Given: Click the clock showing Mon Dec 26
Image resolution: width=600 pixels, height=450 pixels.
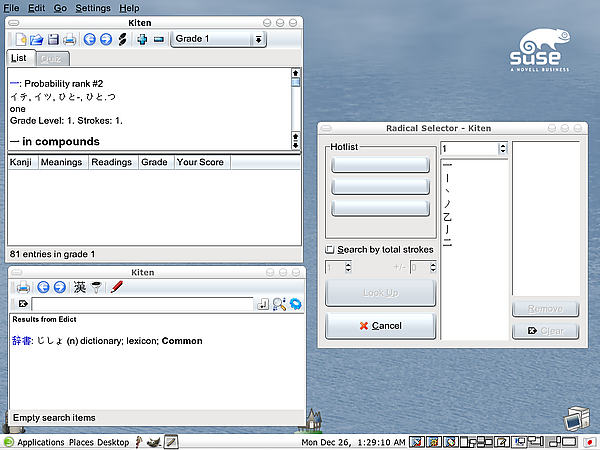Looking at the screenshot, I should (x=353, y=442).
